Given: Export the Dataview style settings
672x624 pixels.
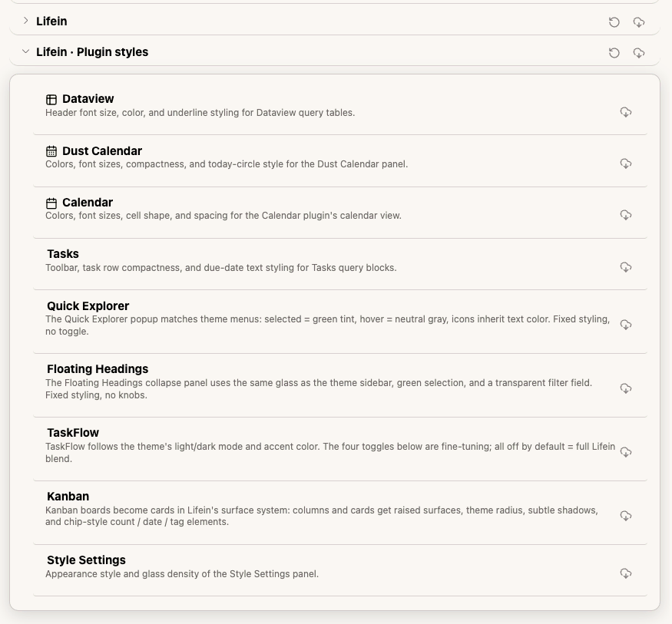Looking at the screenshot, I should click(626, 112).
